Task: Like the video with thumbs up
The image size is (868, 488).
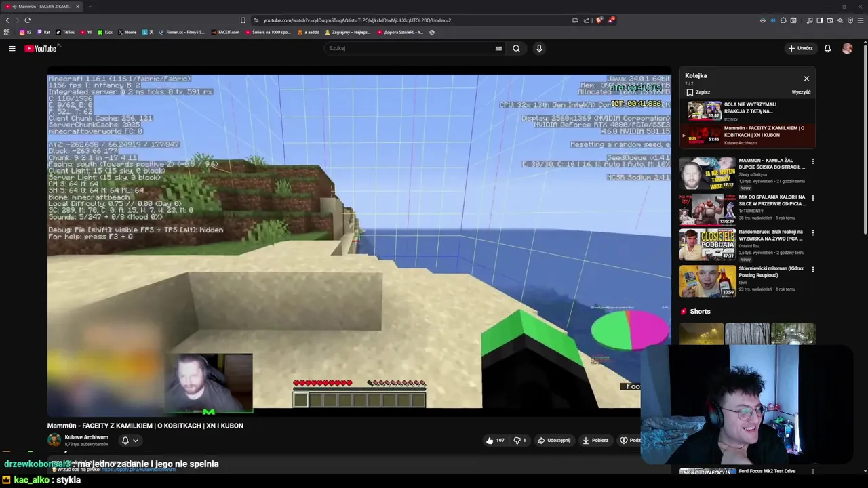Action: [x=495, y=441]
